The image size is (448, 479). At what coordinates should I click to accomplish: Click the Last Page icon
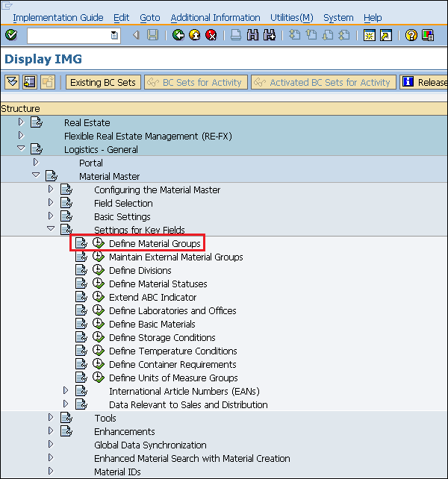click(x=344, y=35)
